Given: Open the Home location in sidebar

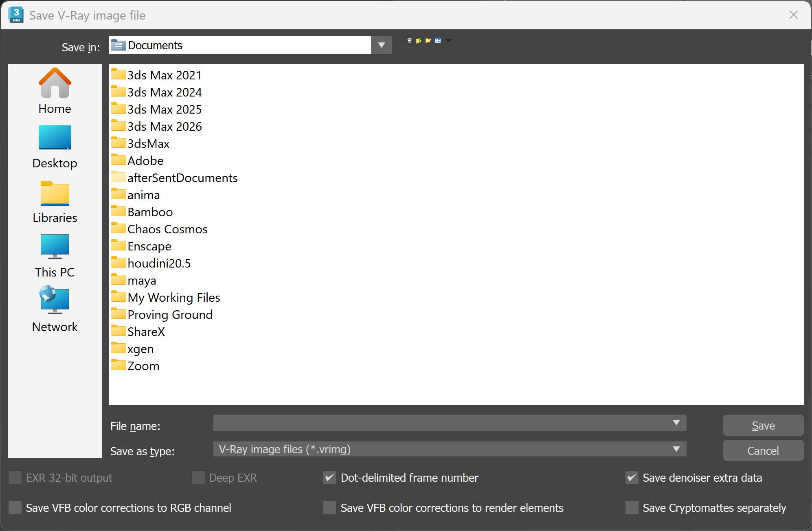Looking at the screenshot, I should 55,91.
